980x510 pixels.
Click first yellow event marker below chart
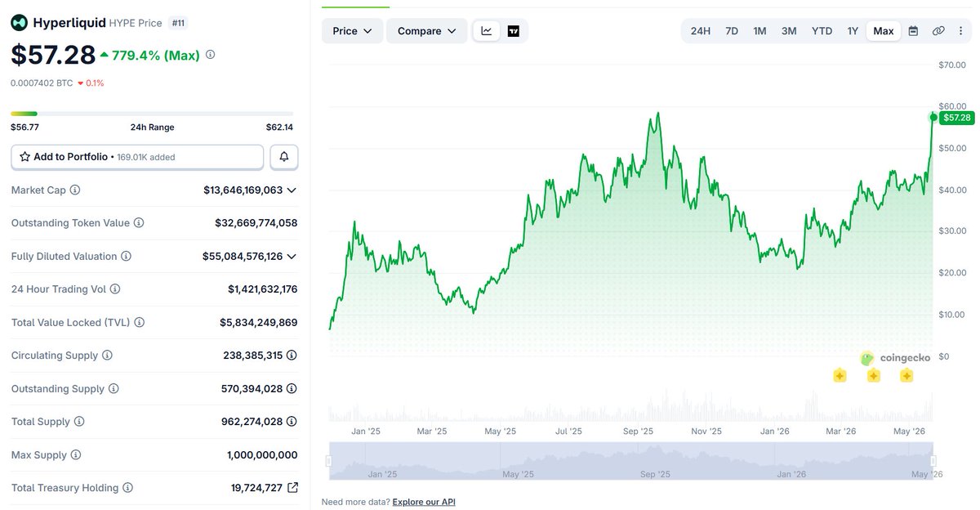(840, 376)
